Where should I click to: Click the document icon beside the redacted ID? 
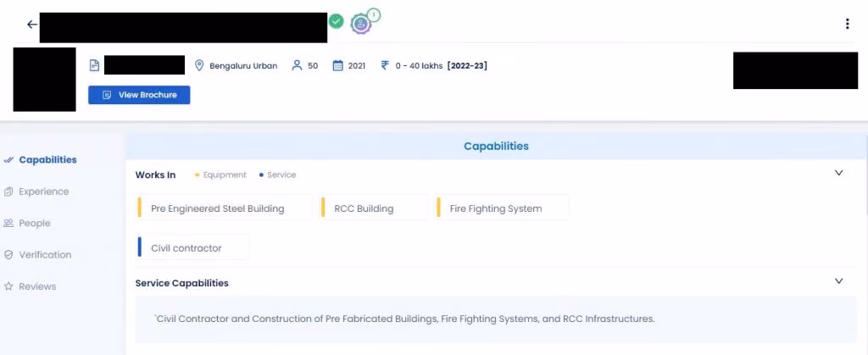[x=95, y=66]
